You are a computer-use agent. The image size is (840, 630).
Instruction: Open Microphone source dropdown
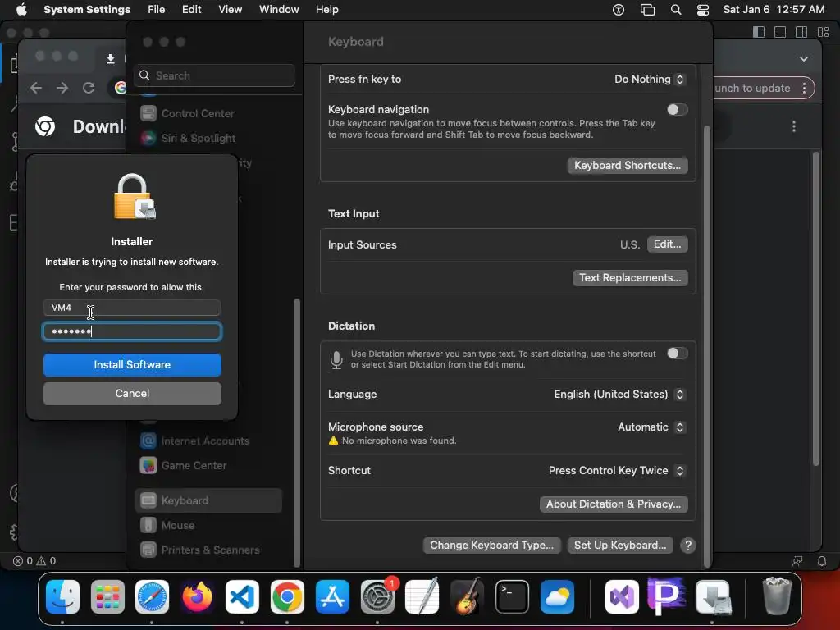coord(651,427)
